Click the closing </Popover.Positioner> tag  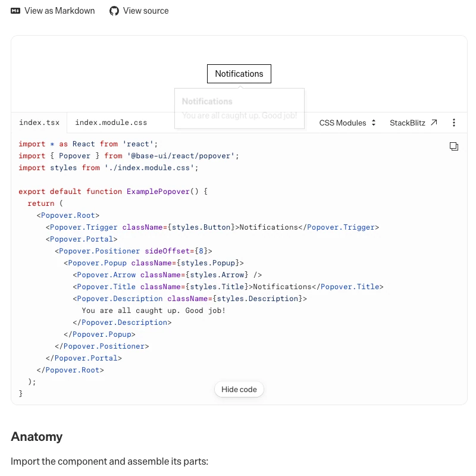pyautogui.click(x=102, y=346)
